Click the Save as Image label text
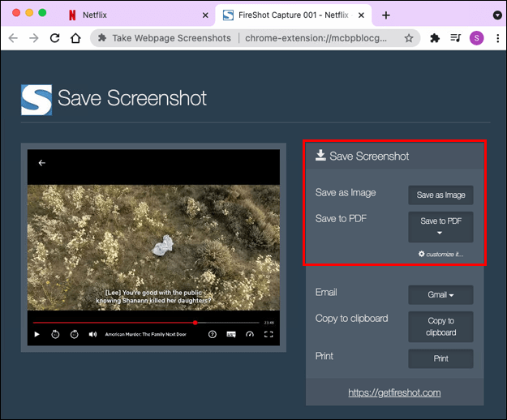Image resolution: width=507 pixels, height=420 pixels. click(346, 192)
